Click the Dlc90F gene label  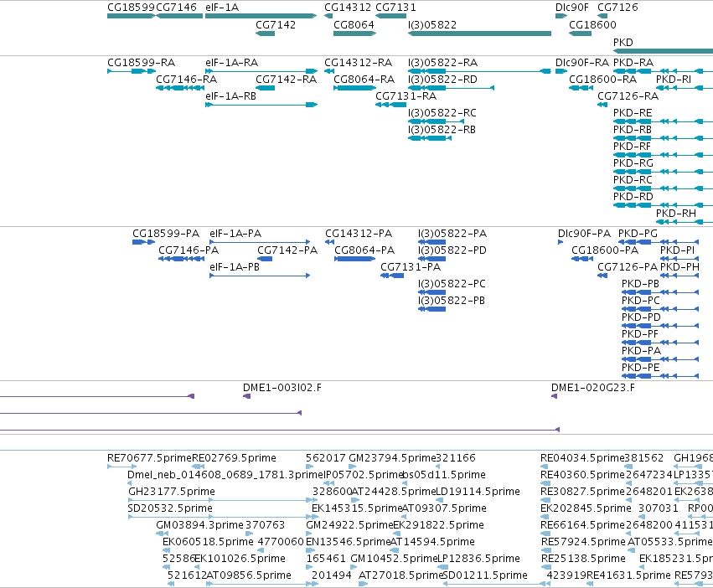[572, 8]
